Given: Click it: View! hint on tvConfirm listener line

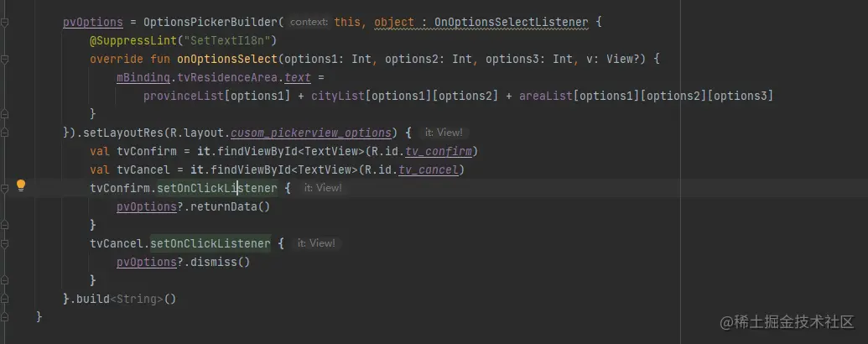Looking at the screenshot, I should pos(323,188).
